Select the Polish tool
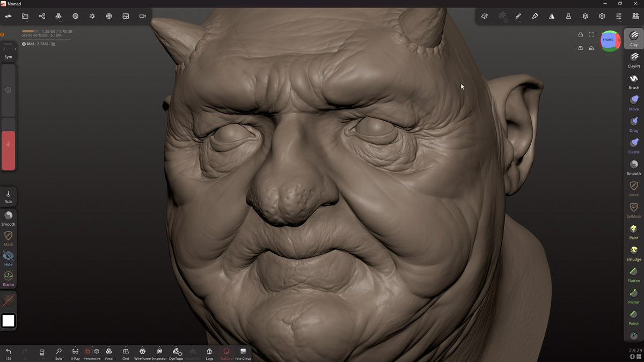This screenshot has height=362, width=644. 634,317
